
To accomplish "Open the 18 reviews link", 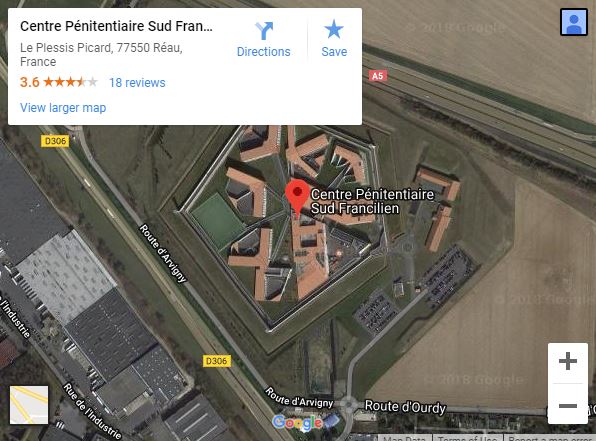I will [x=137, y=82].
